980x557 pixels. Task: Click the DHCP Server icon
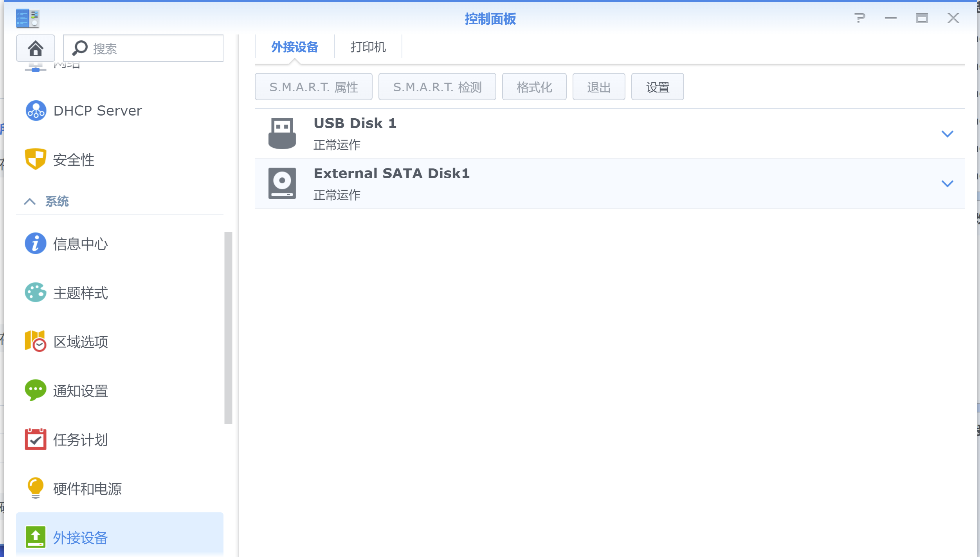point(36,110)
